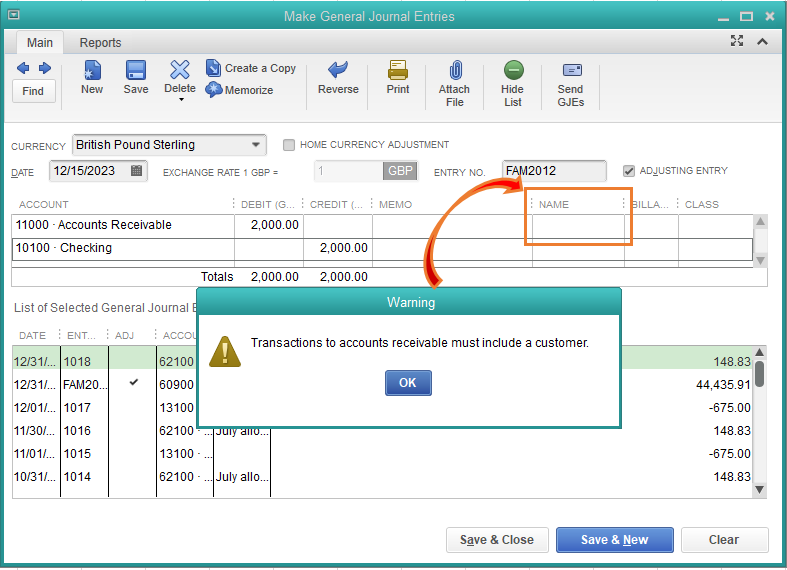
Task: Select the 11000 Accounts Receivable cell
Action: [x=123, y=225]
